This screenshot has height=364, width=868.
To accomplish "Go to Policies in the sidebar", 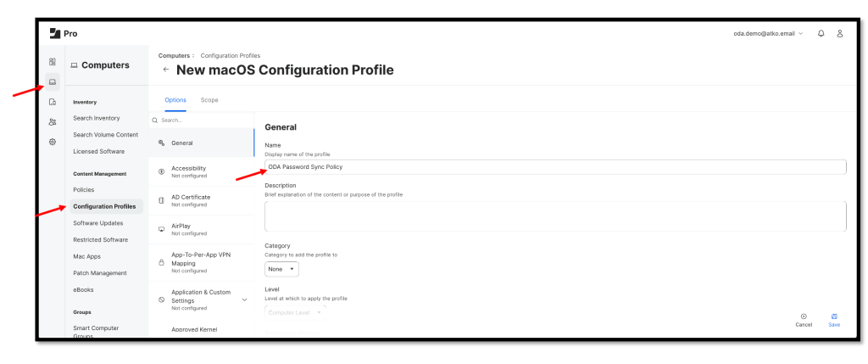I will point(84,189).
